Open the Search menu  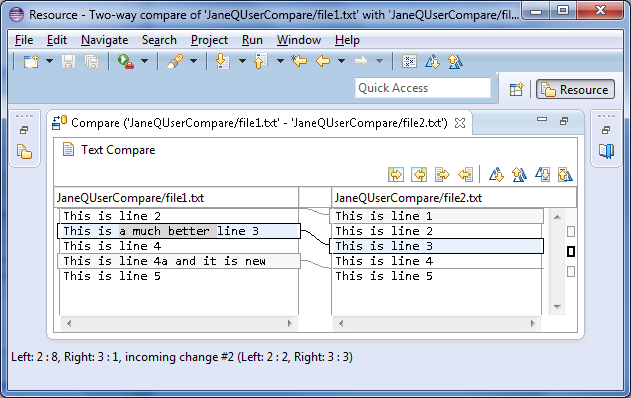click(159, 40)
